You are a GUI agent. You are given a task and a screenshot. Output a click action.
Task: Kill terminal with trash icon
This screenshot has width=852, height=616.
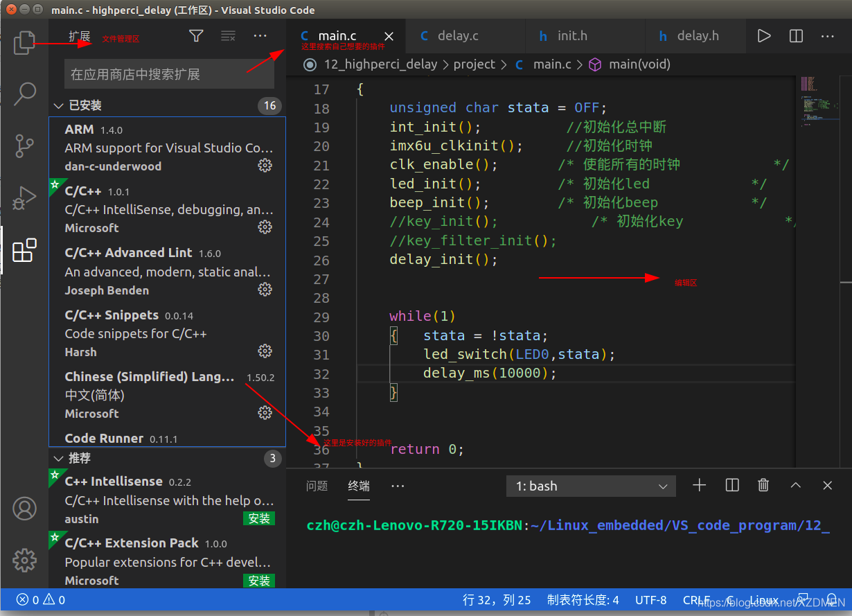click(x=763, y=486)
